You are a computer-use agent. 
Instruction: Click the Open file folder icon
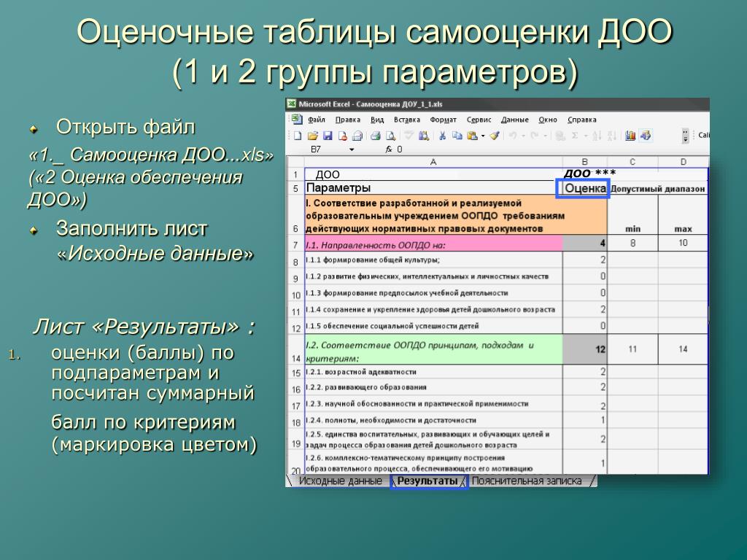click(312, 136)
